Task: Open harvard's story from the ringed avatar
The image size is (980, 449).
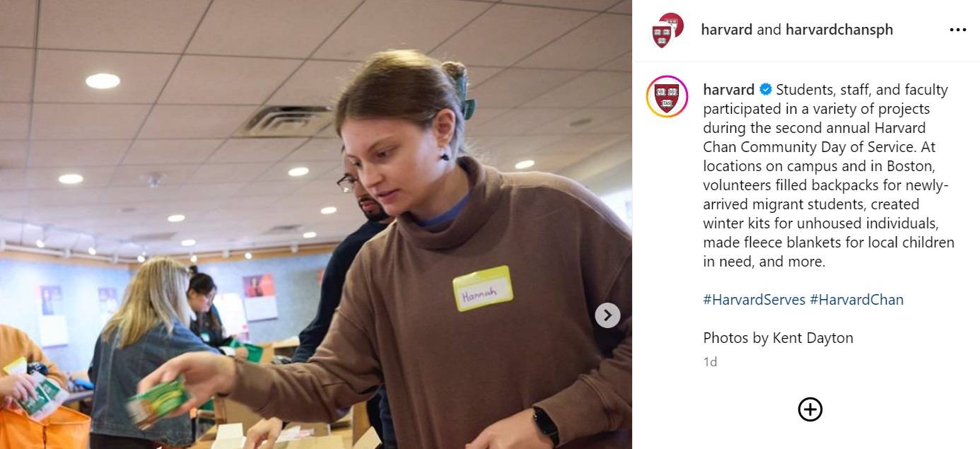Action: (667, 96)
